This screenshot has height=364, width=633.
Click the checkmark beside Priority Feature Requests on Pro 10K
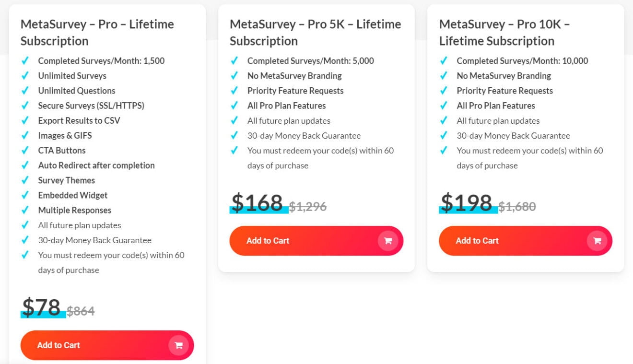[443, 91]
